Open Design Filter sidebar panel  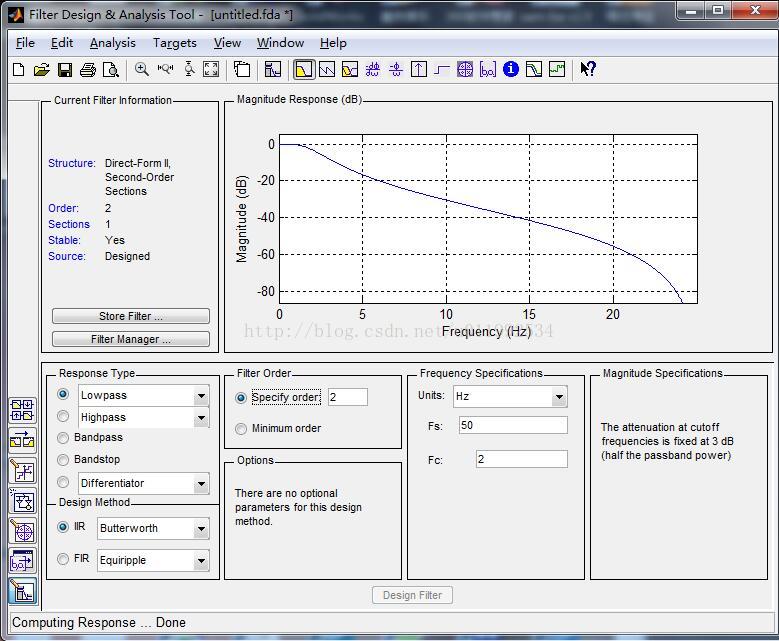(x=22, y=591)
